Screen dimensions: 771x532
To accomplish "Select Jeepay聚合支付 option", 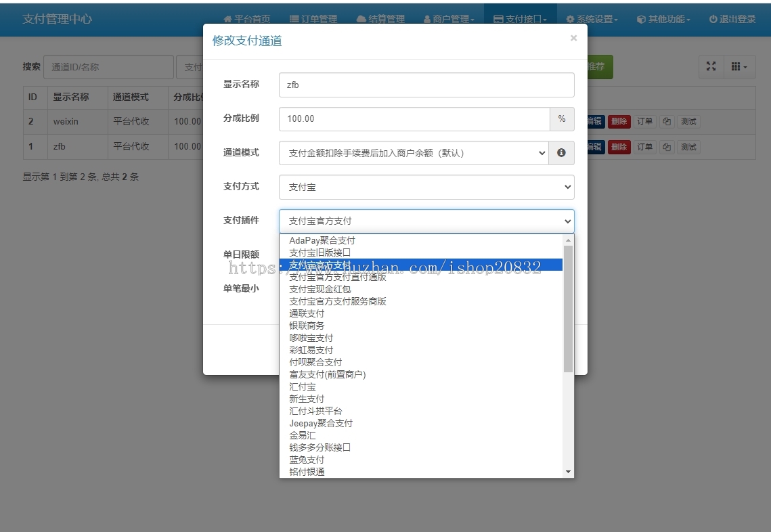I will pyautogui.click(x=421, y=423).
